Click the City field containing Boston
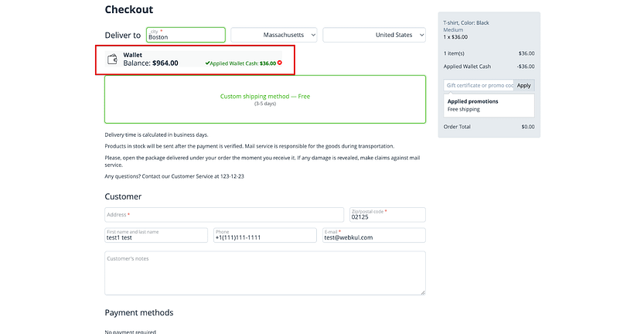The width and height of the screenshot is (644, 334). click(x=186, y=35)
